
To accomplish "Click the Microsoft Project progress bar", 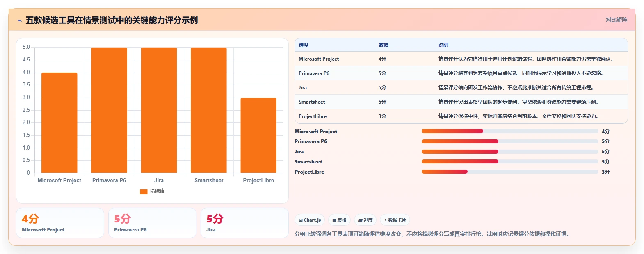I will point(510,131).
